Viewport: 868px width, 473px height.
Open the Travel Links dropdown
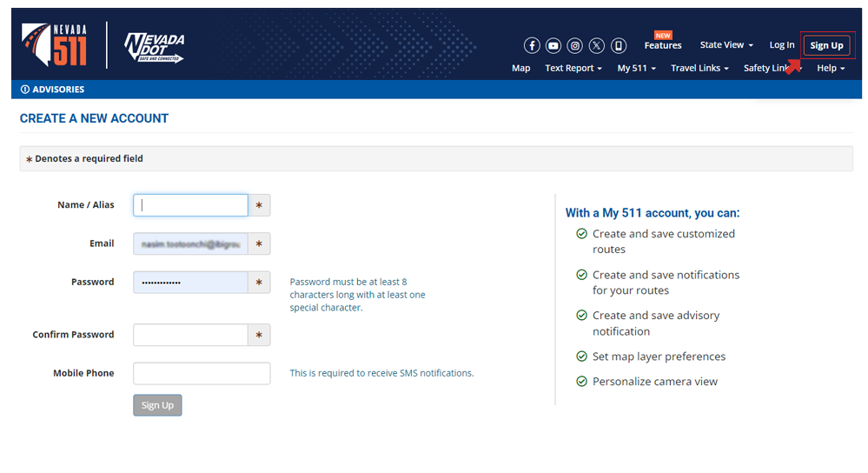pos(699,68)
